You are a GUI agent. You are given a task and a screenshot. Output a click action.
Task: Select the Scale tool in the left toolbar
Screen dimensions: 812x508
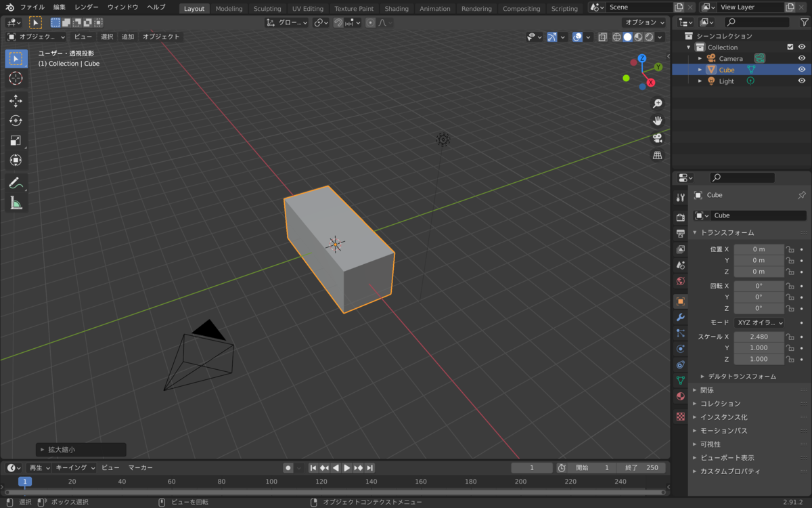tap(16, 140)
